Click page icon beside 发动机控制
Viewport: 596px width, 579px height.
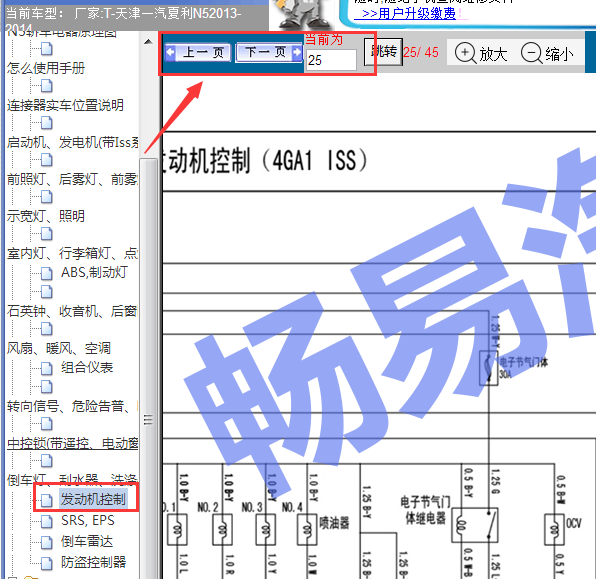pyautogui.click(x=47, y=500)
